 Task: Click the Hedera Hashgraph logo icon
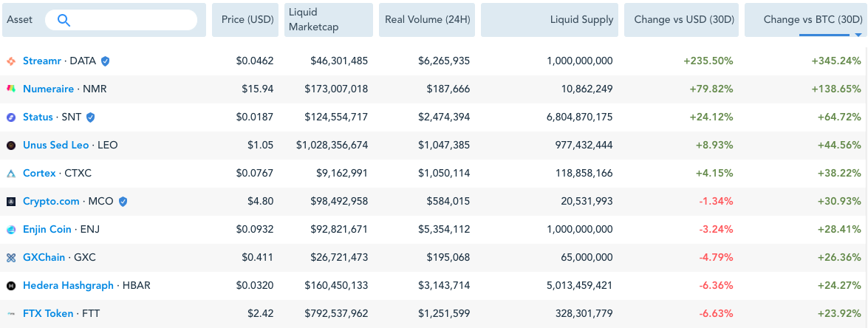click(11, 286)
